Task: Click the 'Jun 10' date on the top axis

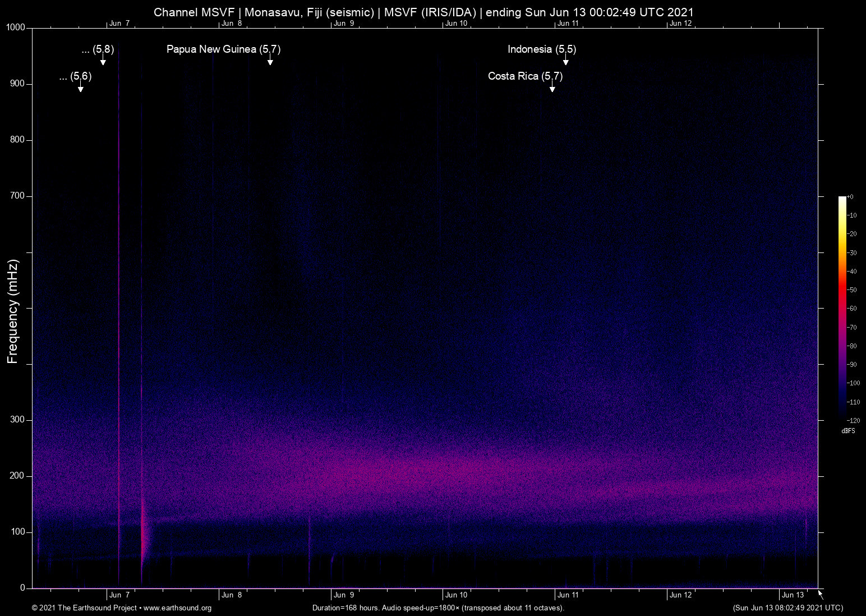Action: pyautogui.click(x=457, y=24)
